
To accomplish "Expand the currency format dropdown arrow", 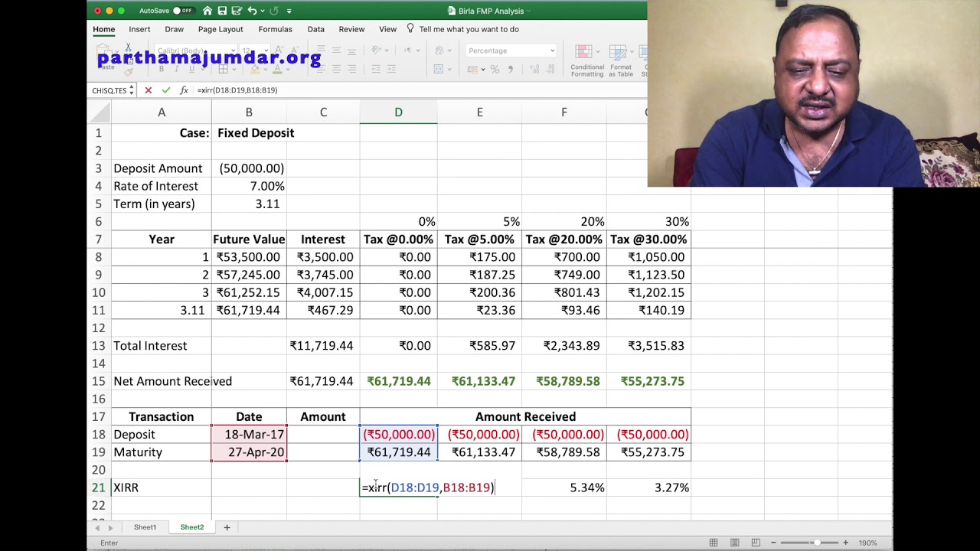I will click(483, 70).
